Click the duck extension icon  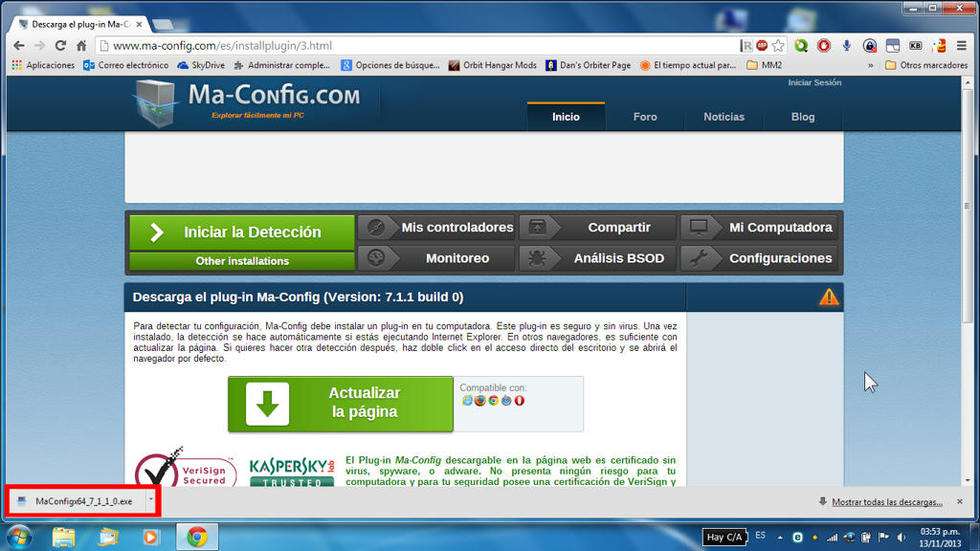point(939,46)
